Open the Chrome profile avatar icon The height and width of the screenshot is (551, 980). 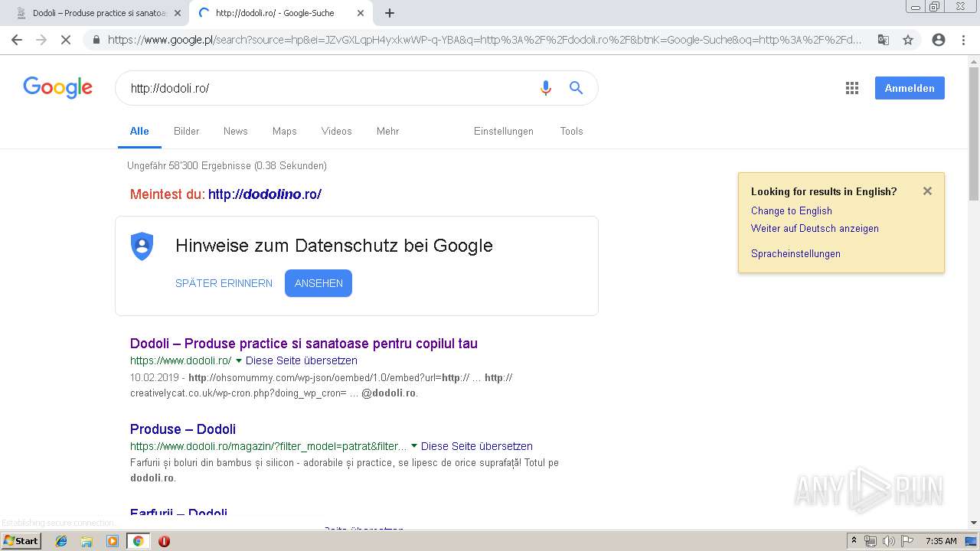(939, 40)
